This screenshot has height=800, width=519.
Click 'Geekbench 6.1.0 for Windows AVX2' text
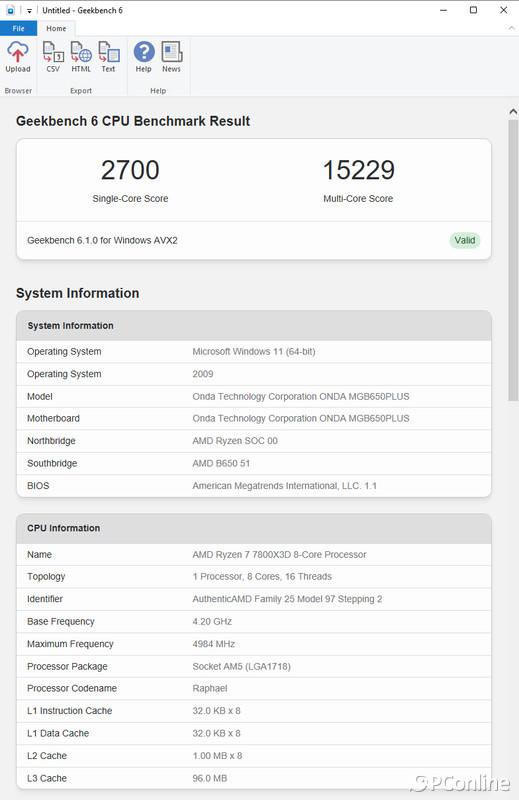(x=102, y=240)
